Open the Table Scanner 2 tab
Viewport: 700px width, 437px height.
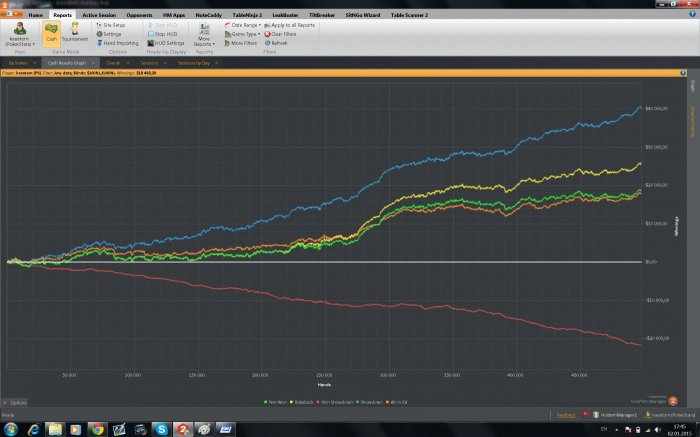409,15
